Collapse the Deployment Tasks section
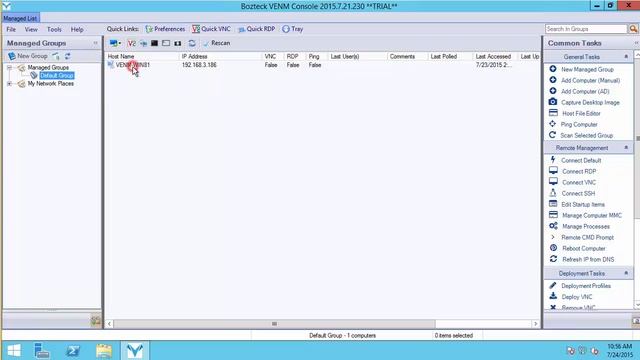 coord(626,273)
